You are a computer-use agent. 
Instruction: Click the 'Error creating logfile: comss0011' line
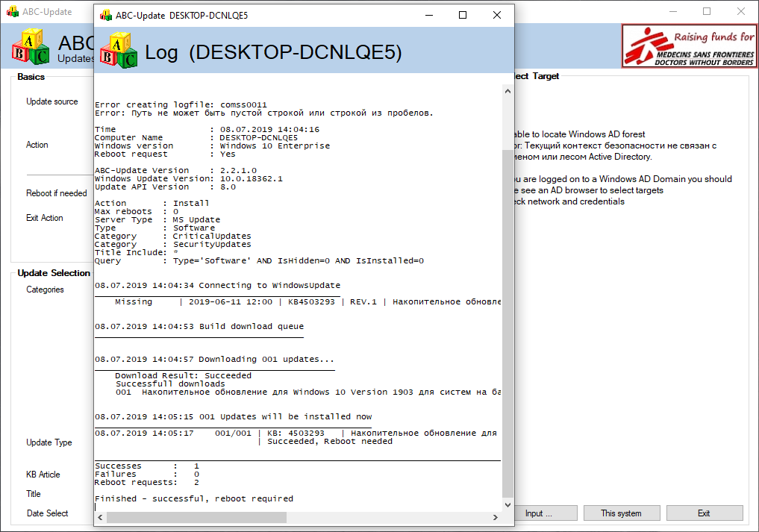pos(181,104)
